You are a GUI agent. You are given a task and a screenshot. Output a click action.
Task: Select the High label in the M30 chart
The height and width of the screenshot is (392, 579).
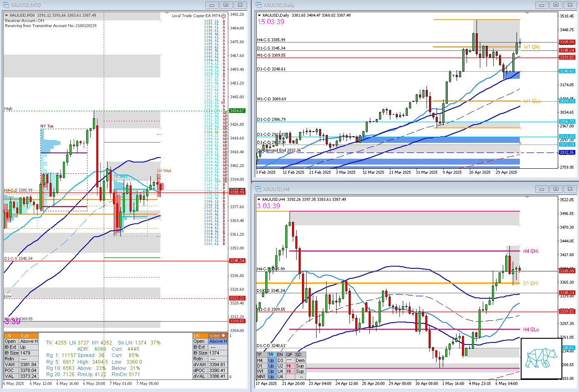click(x=8, y=109)
